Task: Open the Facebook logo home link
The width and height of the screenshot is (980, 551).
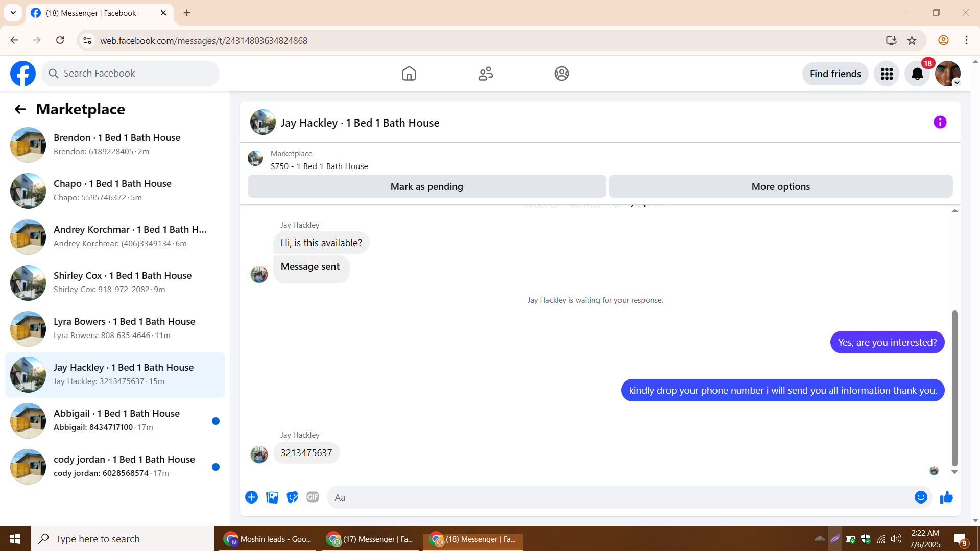Action: point(23,74)
